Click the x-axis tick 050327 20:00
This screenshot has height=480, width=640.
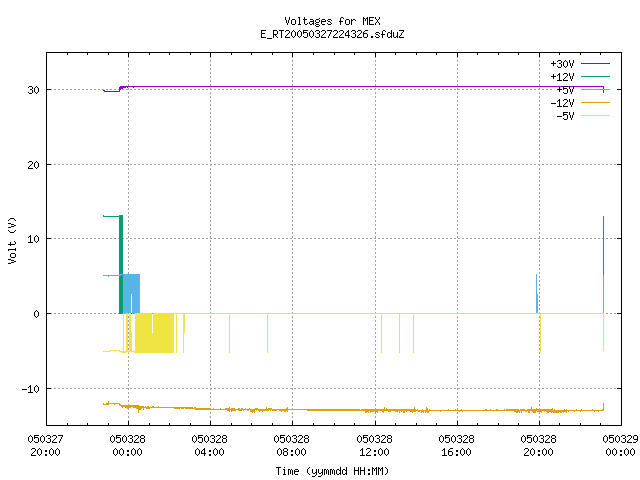(x=45, y=446)
